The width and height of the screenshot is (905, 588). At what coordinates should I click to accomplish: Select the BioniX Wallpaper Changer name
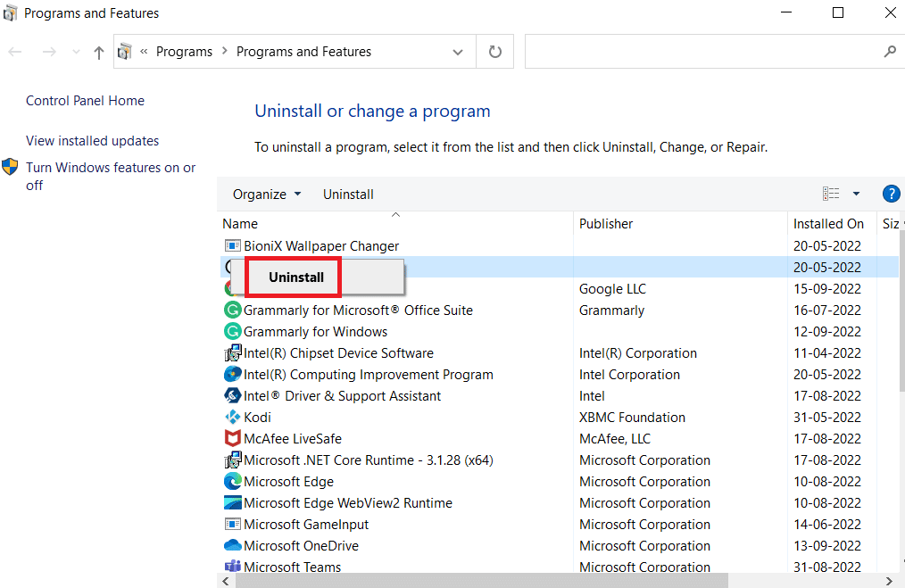(321, 246)
